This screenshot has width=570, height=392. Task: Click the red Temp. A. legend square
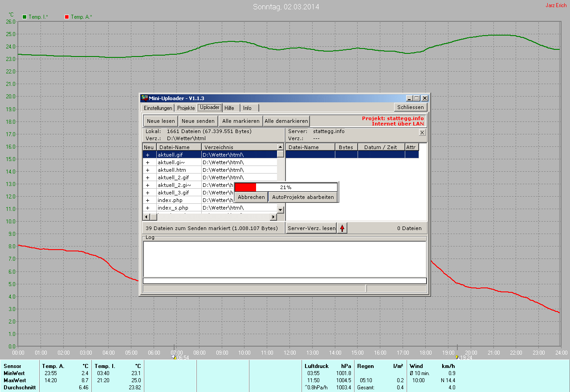tap(67, 17)
